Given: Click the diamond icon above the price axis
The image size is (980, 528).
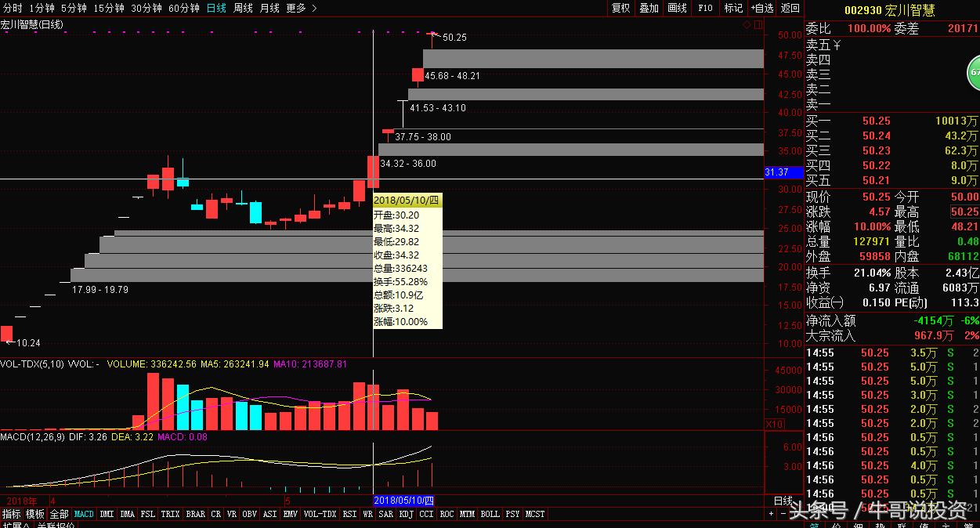Looking at the screenshot, I should (x=747, y=25).
